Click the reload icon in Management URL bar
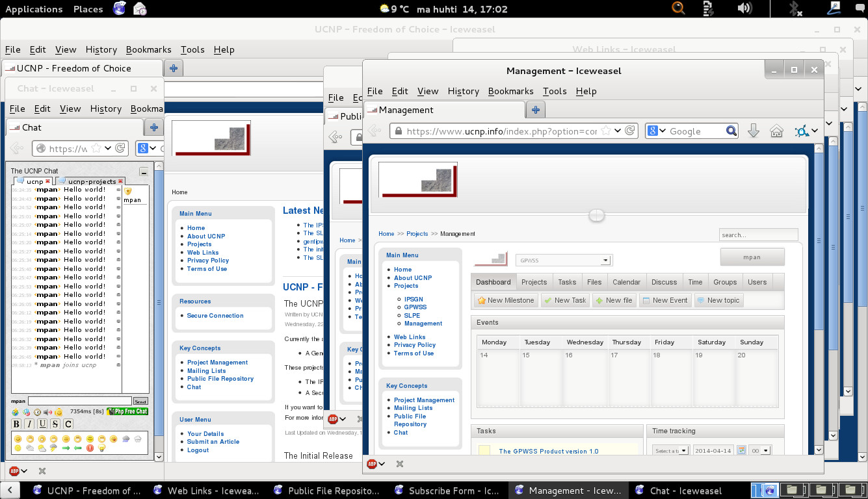Viewport: 868px width, 499px height. 629,131
